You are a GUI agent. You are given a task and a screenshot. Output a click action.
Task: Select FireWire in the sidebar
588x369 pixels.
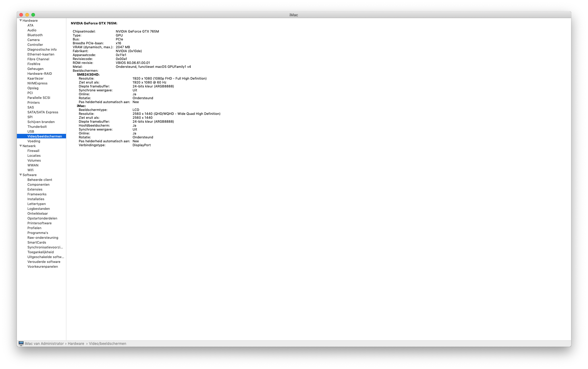click(34, 64)
